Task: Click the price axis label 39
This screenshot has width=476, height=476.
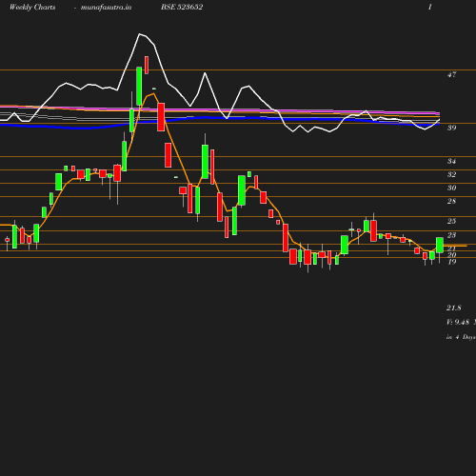Action: tap(452, 128)
